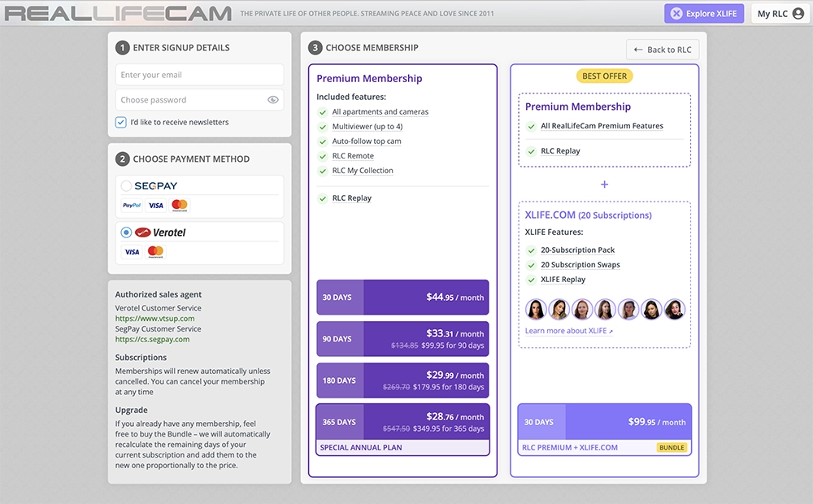The width and height of the screenshot is (813, 504).
Task: Select the Verotel payment radio button
Action: (126, 232)
